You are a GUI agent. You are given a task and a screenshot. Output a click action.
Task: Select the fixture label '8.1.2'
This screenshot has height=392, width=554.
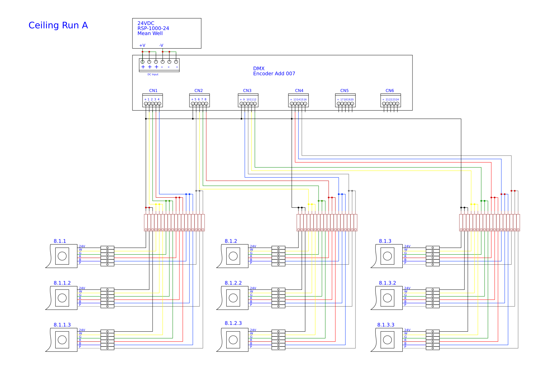[x=231, y=241]
